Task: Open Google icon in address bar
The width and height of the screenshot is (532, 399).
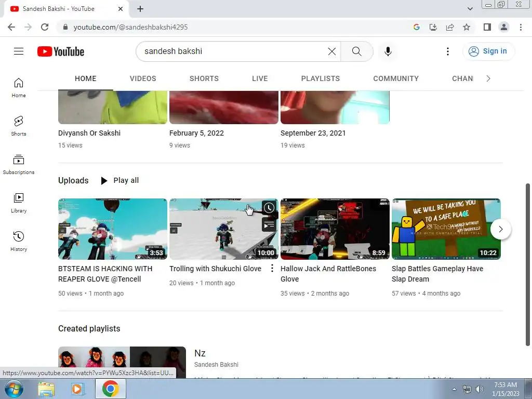Action: point(417,27)
